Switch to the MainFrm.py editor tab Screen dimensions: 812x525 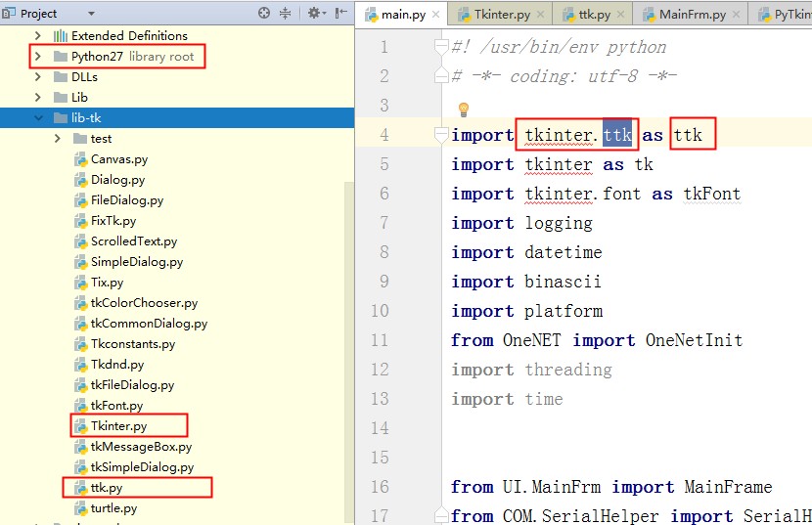[x=693, y=15]
